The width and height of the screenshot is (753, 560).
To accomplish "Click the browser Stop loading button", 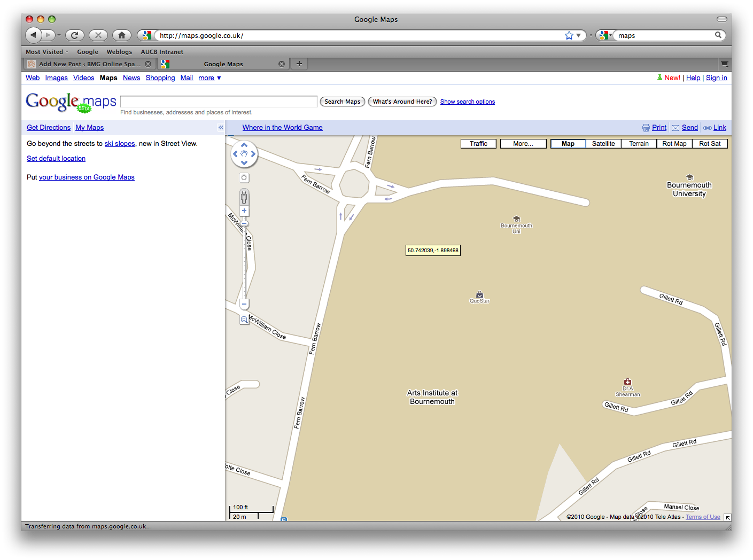I will tap(98, 35).
